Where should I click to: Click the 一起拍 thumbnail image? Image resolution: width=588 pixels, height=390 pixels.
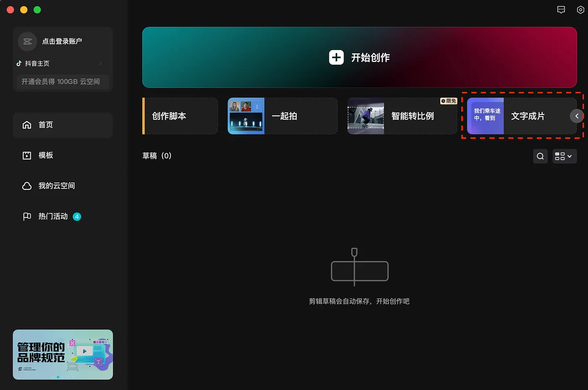click(x=246, y=116)
